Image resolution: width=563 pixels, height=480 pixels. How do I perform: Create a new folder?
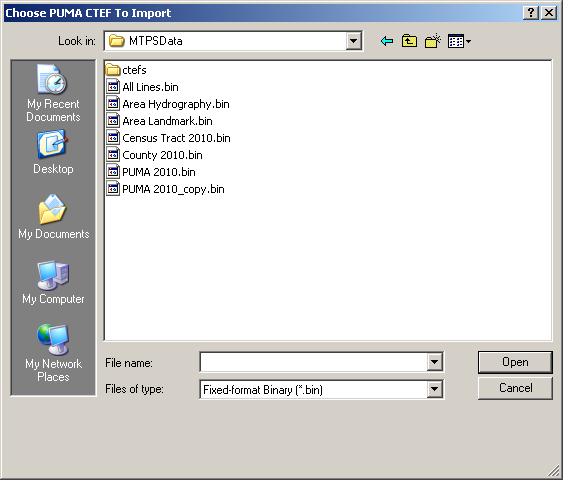[x=433, y=41]
